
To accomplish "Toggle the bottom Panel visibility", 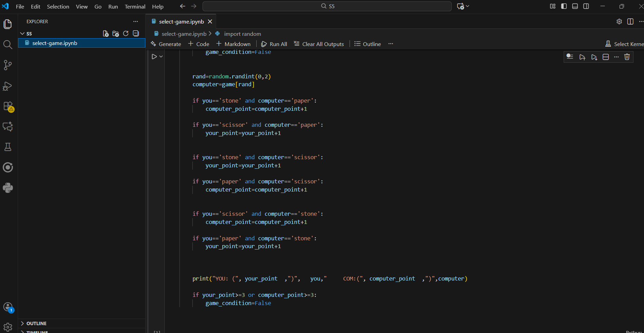I will [575, 6].
